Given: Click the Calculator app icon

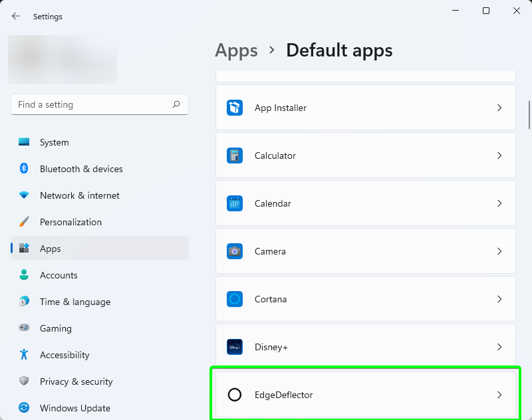Looking at the screenshot, I should [x=234, y=156].
